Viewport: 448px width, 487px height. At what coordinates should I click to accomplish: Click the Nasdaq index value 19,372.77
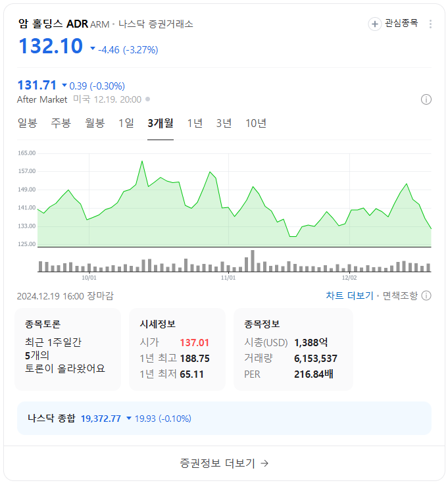coord(101,419)
